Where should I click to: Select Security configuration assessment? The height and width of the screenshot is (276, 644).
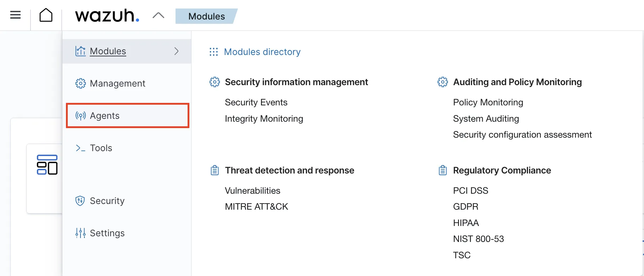click(x=522, y=135)
